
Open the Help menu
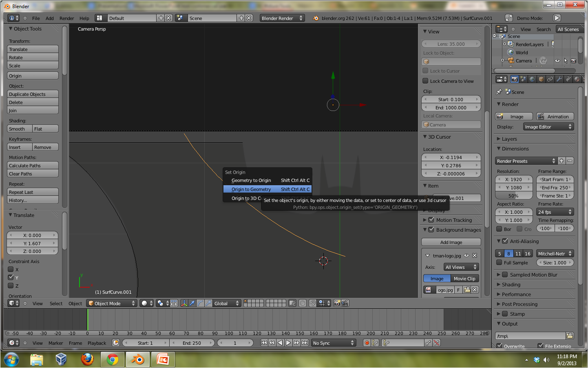pyautogui.click(x=84, y=18)
